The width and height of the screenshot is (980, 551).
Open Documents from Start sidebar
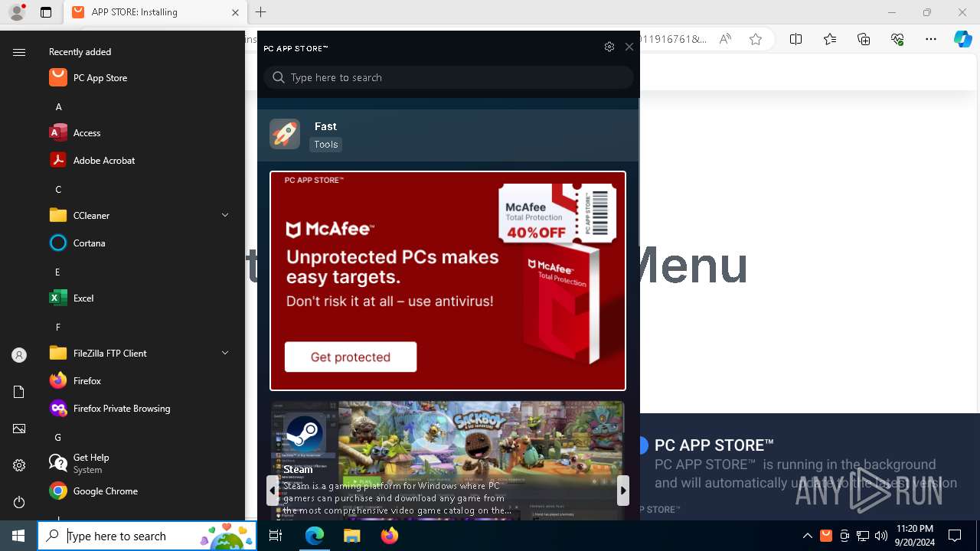[x=19, y=392]
